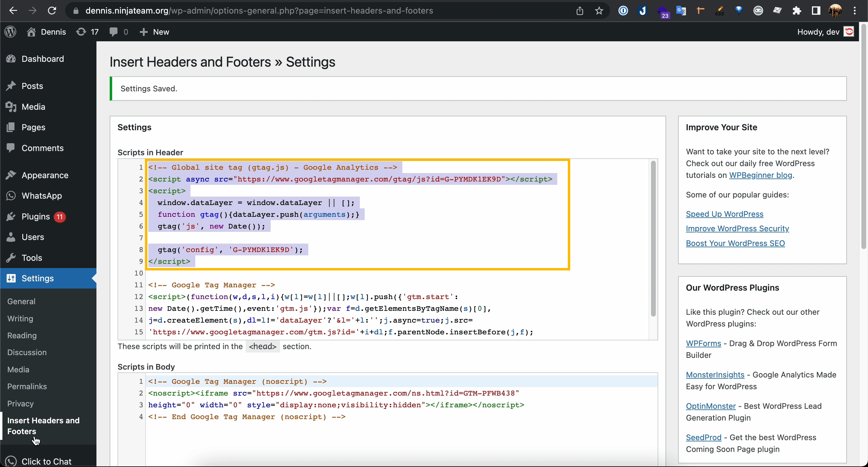Image resolution: width=868 pixels, height=467 pixels.
Task: Open Users in the sidebar
Action: tap(48, 237)
